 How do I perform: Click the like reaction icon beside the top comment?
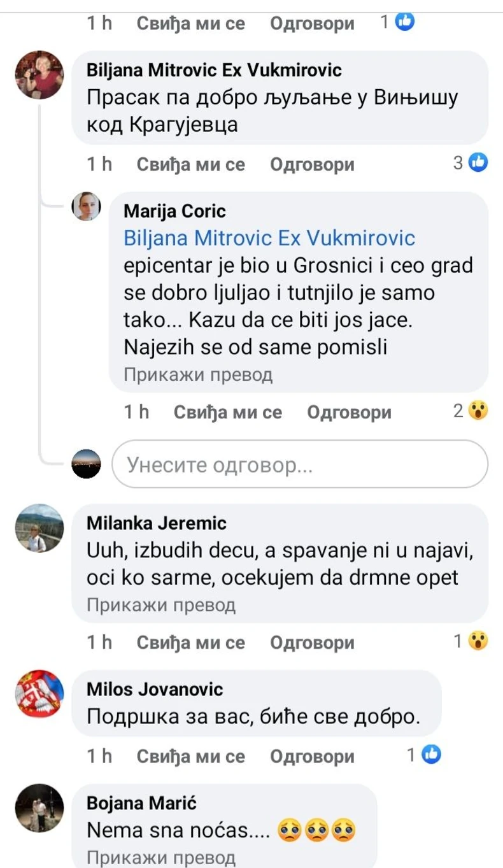click(405, 22)
